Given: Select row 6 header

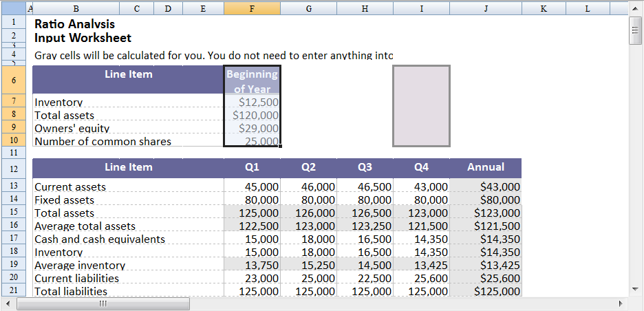Looking at the screenshot, I should pos(14,81).
